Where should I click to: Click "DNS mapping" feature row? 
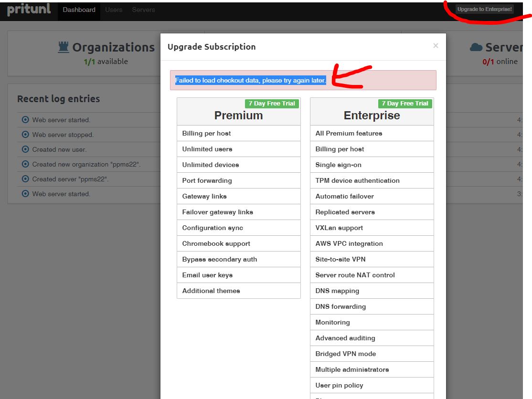(372, 291)
